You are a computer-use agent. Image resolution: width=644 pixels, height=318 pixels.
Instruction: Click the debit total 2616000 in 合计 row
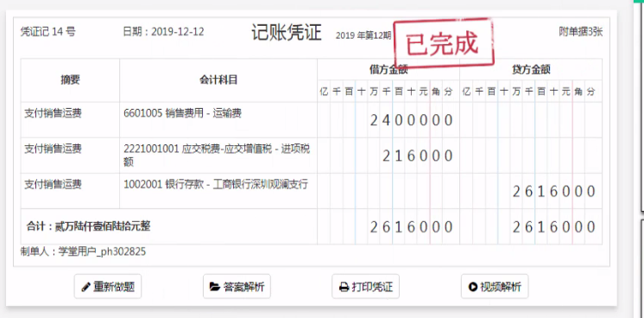tap(411, 226)
